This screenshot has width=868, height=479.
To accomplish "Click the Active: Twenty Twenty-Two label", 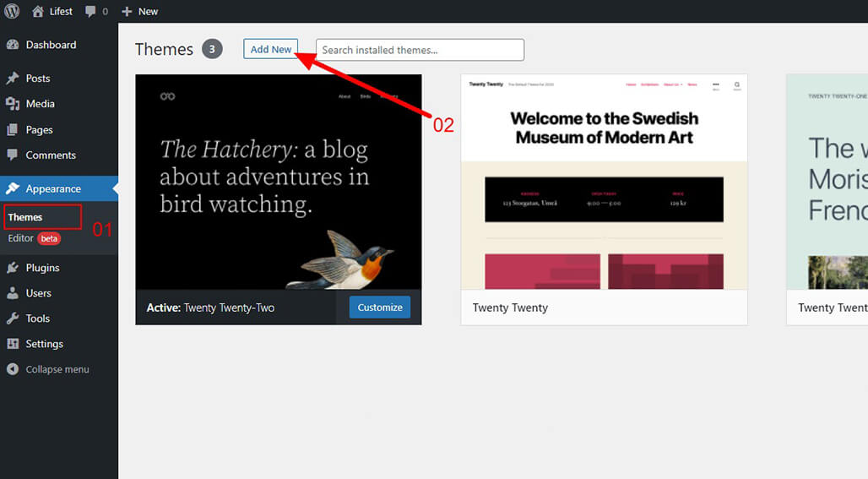I will pyautogui.click(x=210, y=308).
